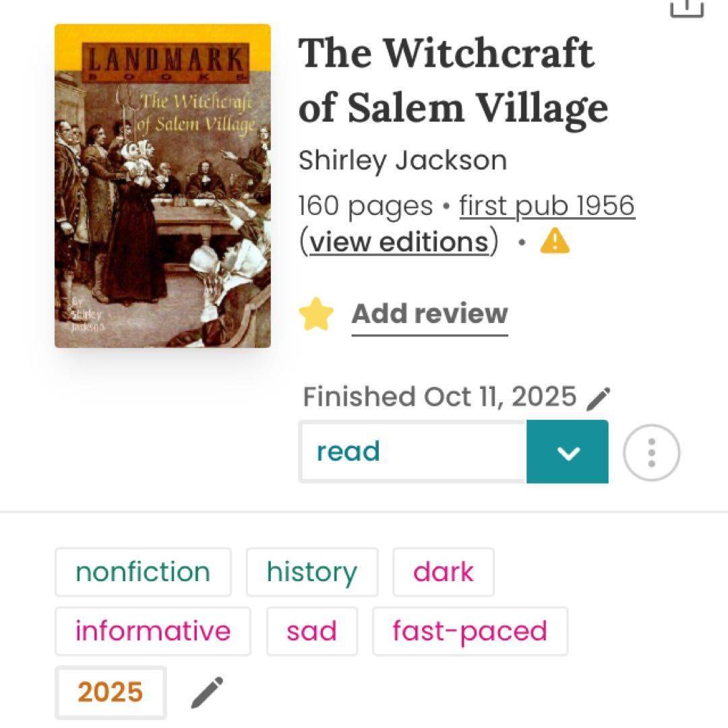This screenshot has width=728, height=728.
Task: Open the 'view editions' link
Action: tap(399, 242)
